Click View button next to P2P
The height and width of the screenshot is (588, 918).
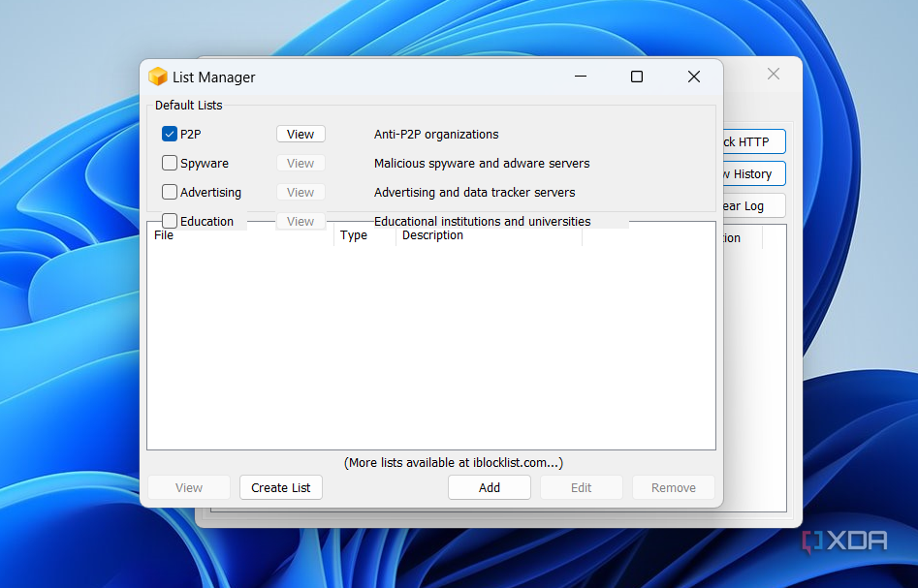click(301, 134)
